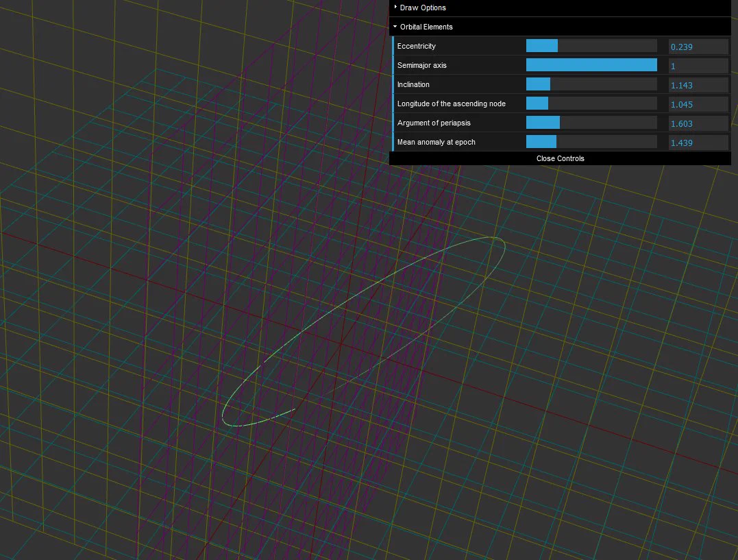Click the Eccentricity label
Screen dimensions: 738x560
pos(416,46)
